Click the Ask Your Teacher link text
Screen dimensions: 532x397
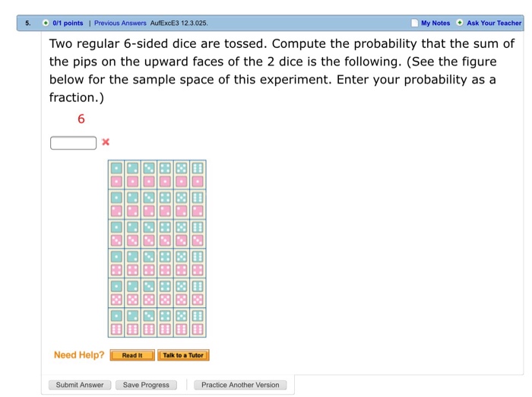pos(494,23)
